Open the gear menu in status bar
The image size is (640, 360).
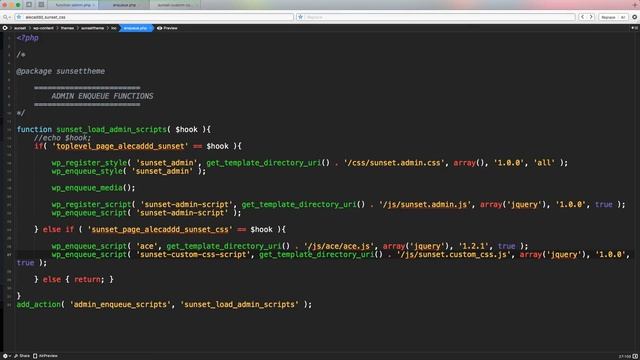point(6,356)
